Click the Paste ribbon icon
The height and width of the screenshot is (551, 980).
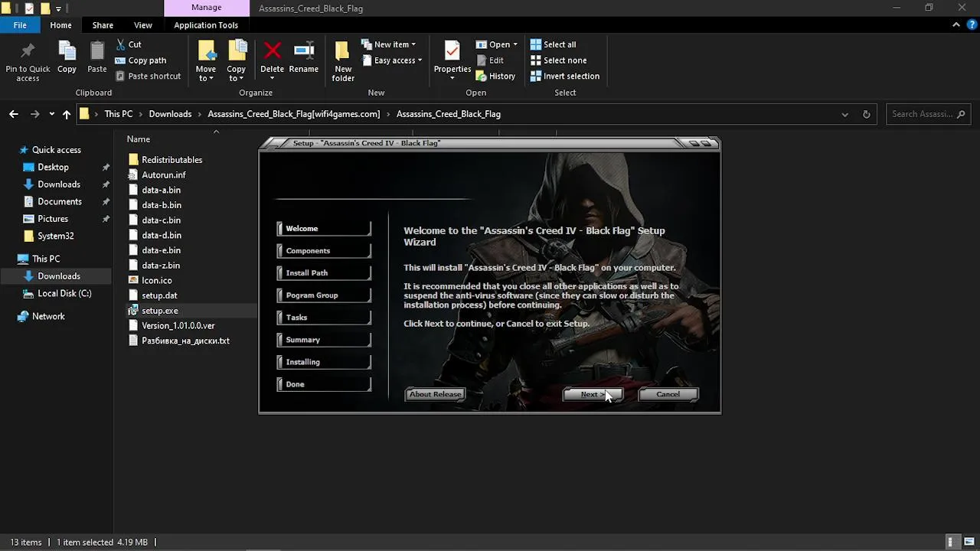[97, 52]
